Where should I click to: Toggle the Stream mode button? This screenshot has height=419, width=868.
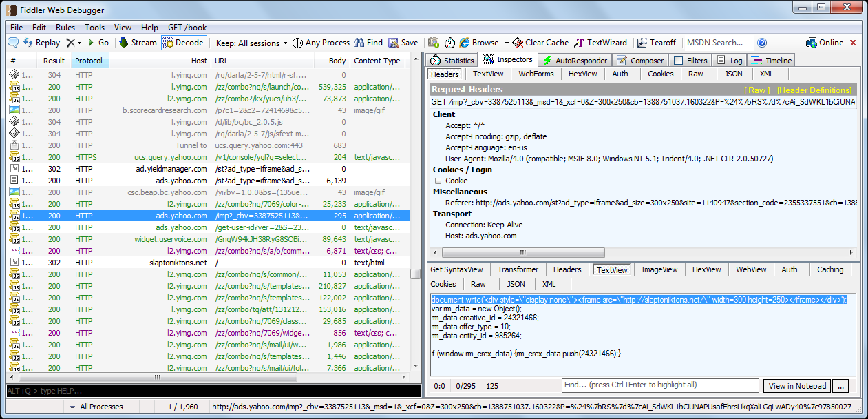(x=138, y=43)
